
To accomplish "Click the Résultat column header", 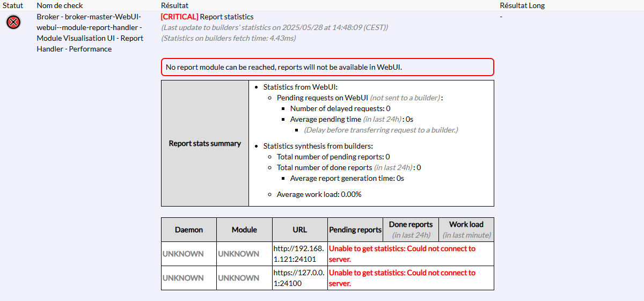I will click(174, 5).
